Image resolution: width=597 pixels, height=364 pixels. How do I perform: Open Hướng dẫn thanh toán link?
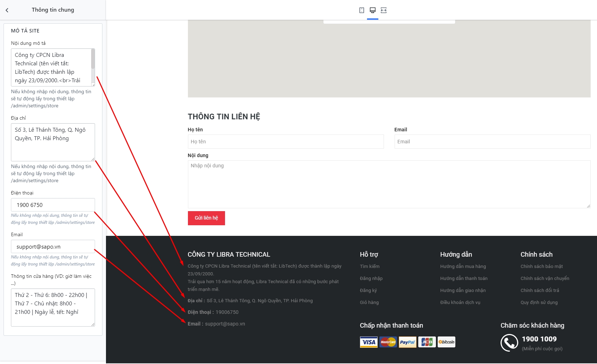tap(464, 279)
